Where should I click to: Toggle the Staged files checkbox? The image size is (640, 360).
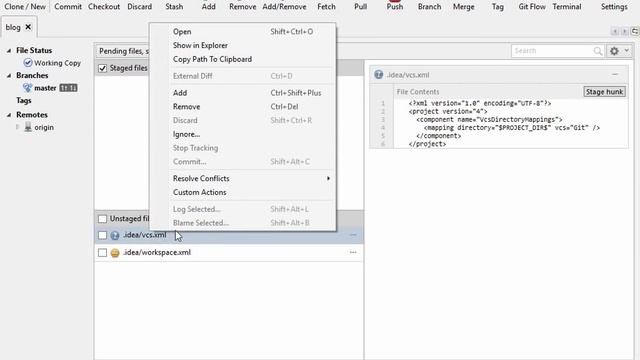tap(102, 68)
